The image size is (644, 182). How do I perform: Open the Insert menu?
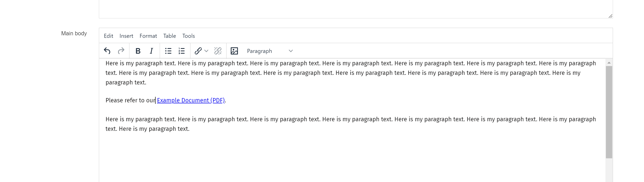pyautogui.click(x=126, y=36)
